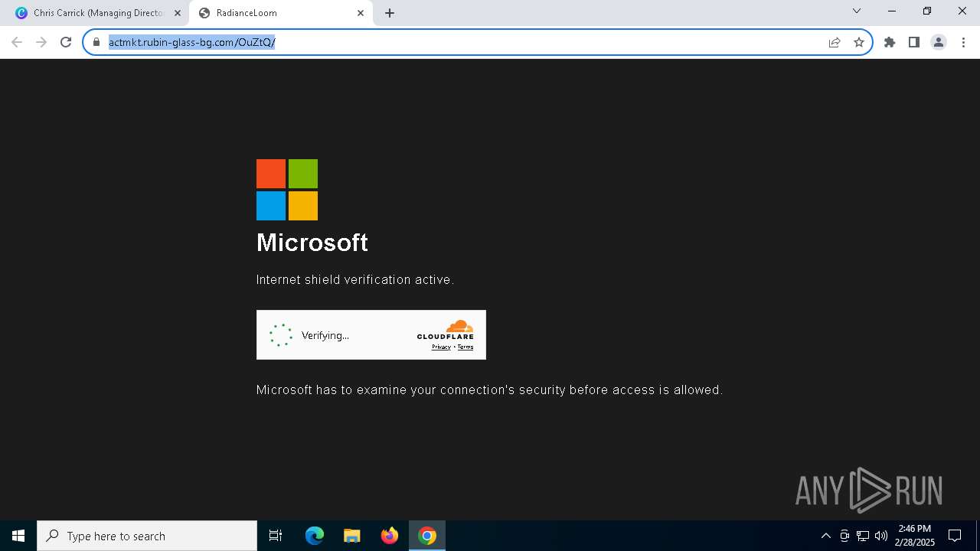Open the Extensions puzzle icon
980x551 pixels.
[890, 42]
